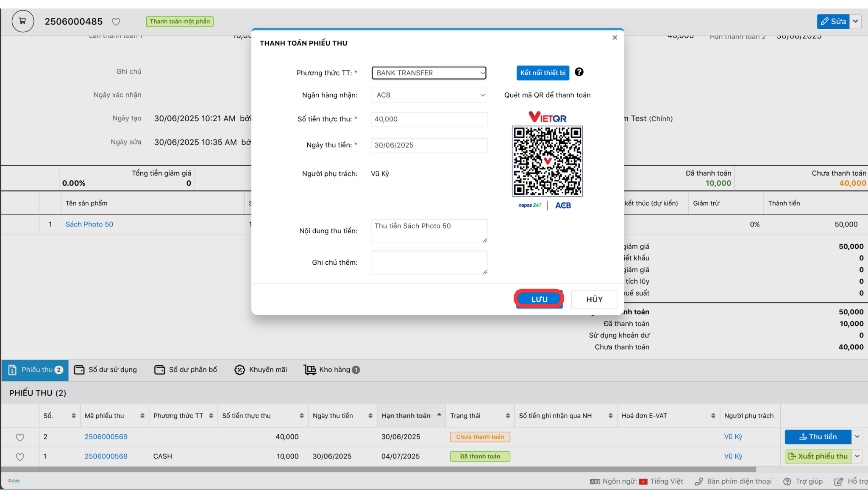Viewport: 868px width, 498px height.
Task: Toggle heart on receipt 2506000569 row
Action: pyautogui.click(x=20, y=437)
